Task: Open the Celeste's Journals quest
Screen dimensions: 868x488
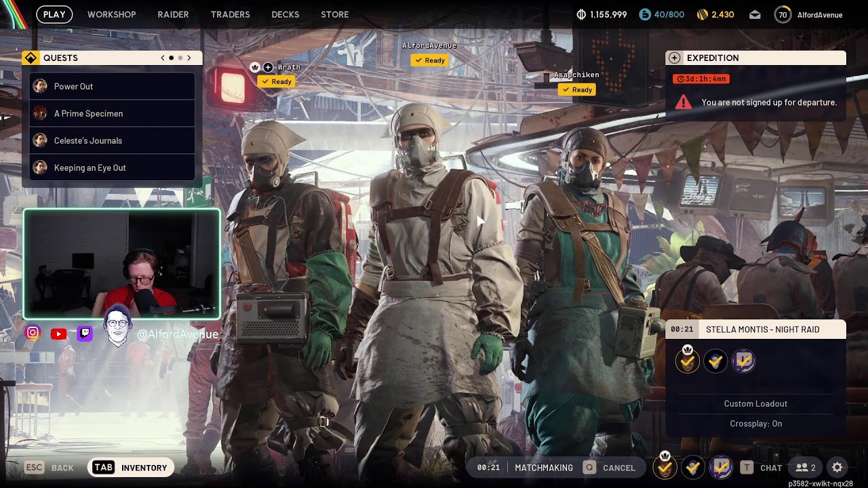Action: coord(113,140)
